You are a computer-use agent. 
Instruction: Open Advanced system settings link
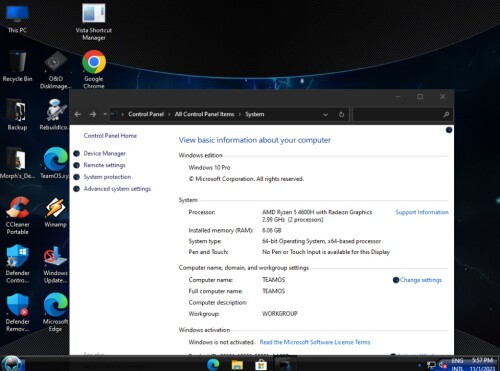point(117,189)
